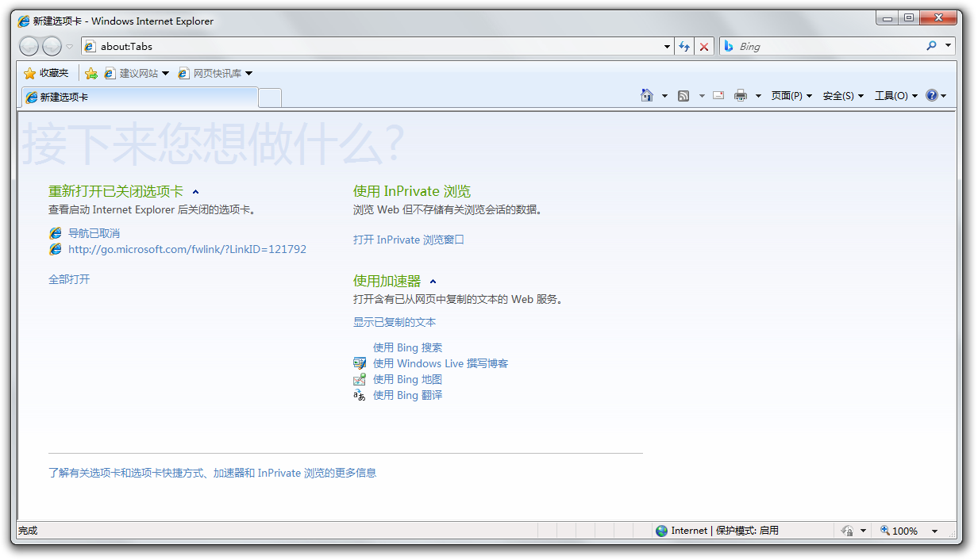Click the about:Tabs address bar

pyautogui.click(x=371, y=47)
